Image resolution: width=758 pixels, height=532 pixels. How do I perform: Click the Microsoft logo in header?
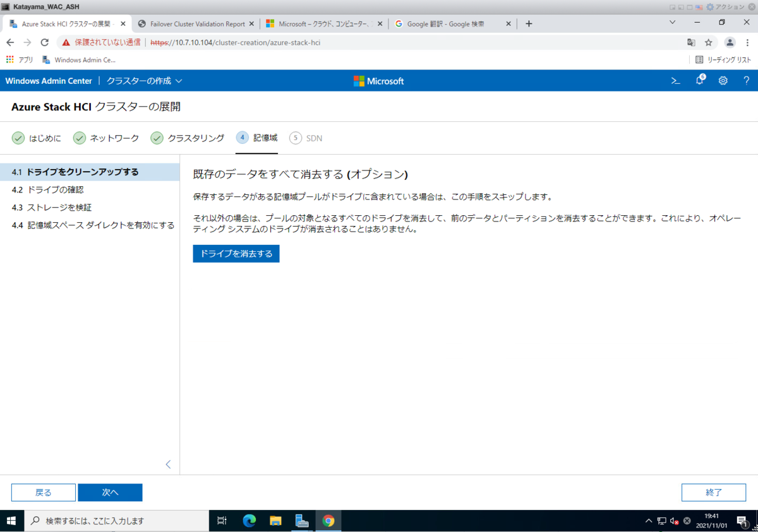[x=378, y=81]
